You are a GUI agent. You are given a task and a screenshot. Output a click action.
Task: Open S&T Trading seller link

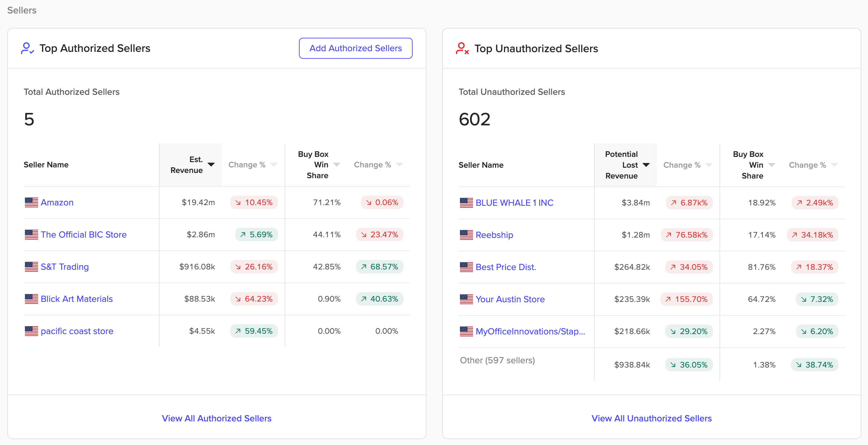pyautogui.click(x=65, y=267)
